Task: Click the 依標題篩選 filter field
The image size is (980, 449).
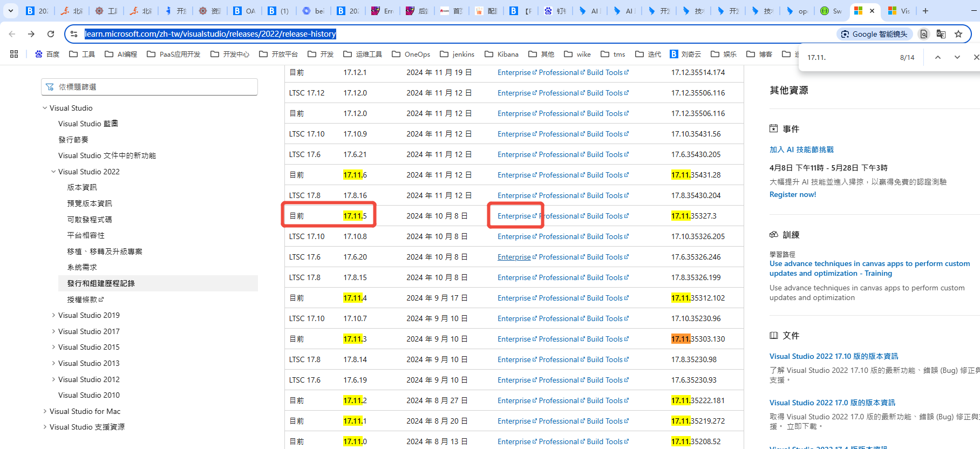Action: [149, 87]
